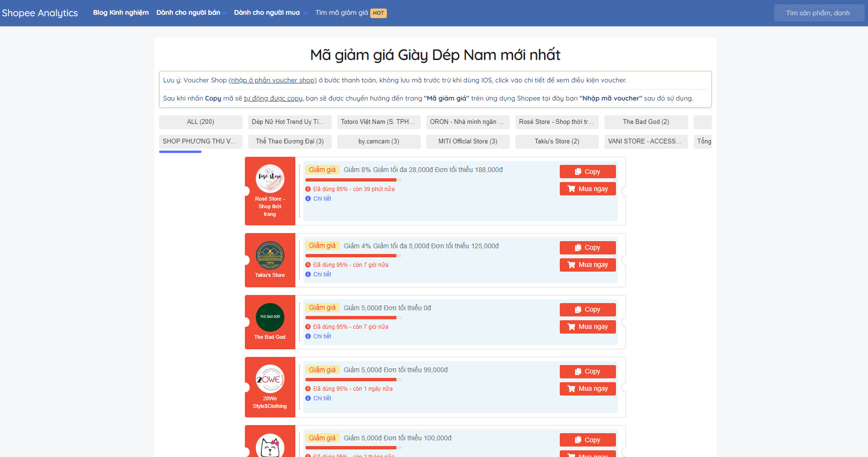Image resolution: width=868 pixels, height=457 pixels.
Task: Click the copy icon on the 20We voucher
Action: [x=578, y=372]
